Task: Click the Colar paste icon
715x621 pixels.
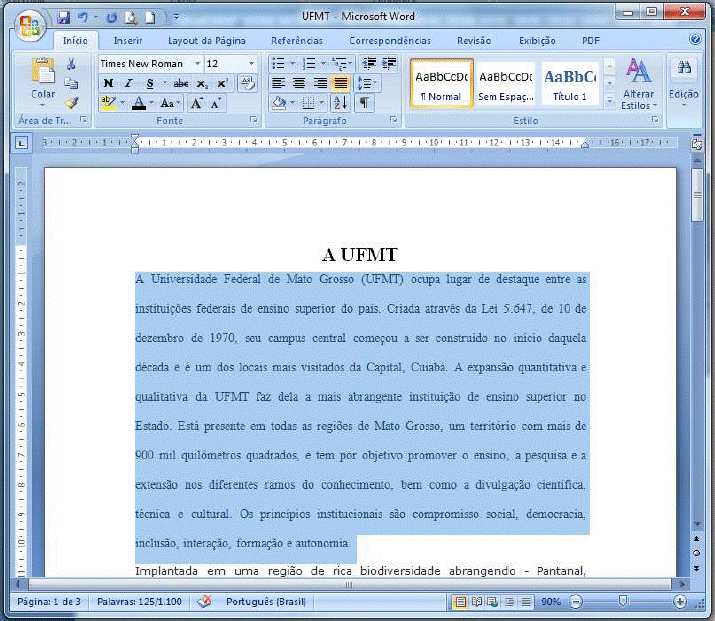Action: point(43,72)
